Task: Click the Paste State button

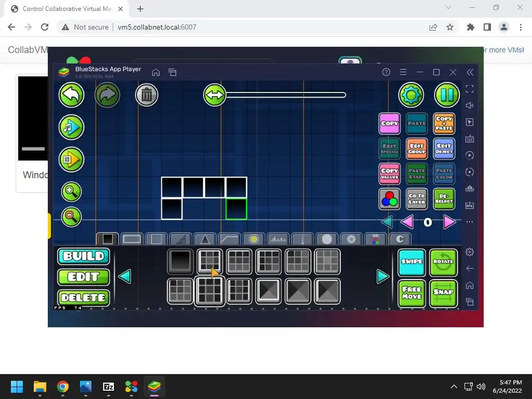Action: tap(417, 174)
